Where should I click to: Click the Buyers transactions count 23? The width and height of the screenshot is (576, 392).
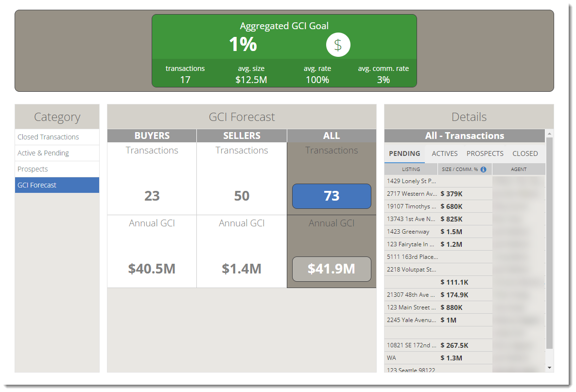point(152,196)
